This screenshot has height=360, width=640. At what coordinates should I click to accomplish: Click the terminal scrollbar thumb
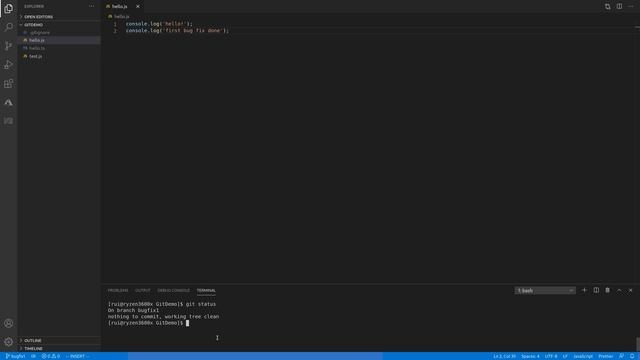638,344
